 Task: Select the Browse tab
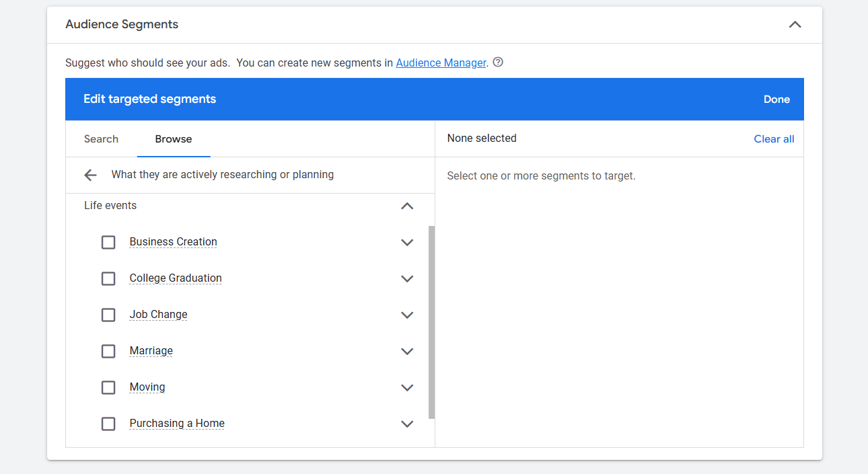[174, 139]
